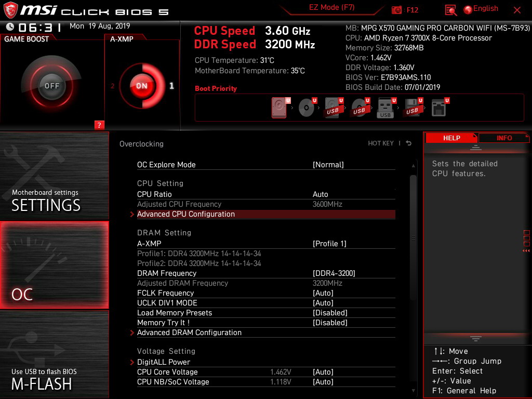532x399 pixels.
Task: Change DRAM Frequency [DDR4-3200] value
Action: pyautogui.click(x=266, y=273)
